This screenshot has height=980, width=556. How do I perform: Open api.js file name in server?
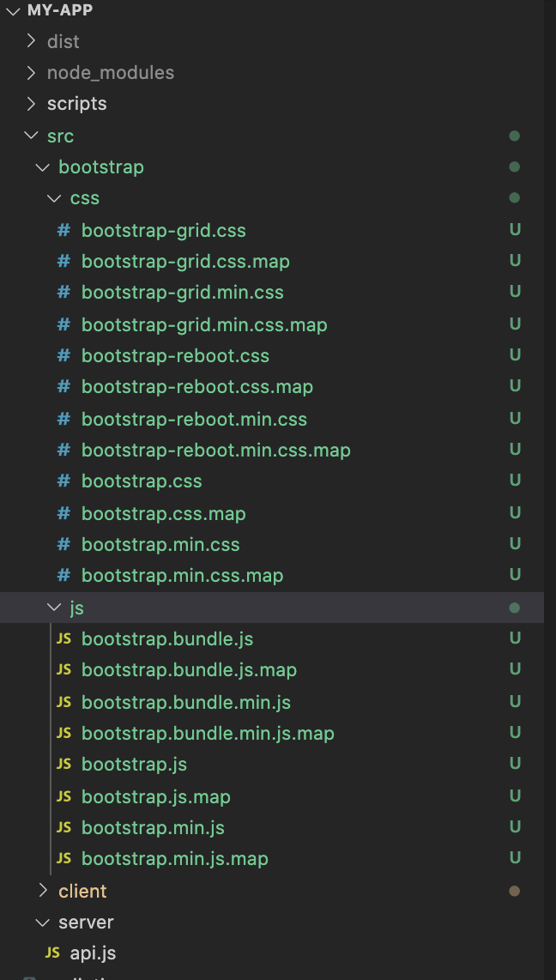coord(93,953)
